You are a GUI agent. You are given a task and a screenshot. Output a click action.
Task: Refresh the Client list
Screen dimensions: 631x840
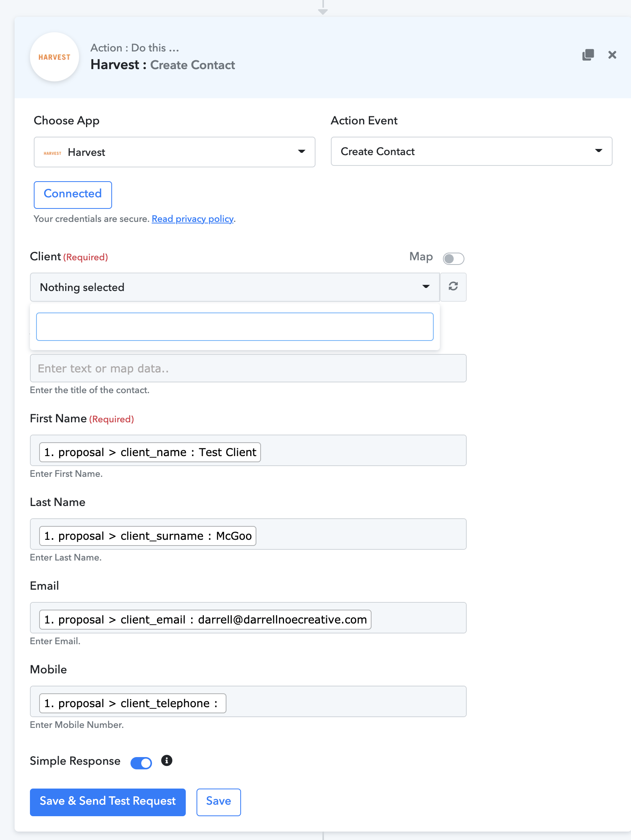(453, 287)
